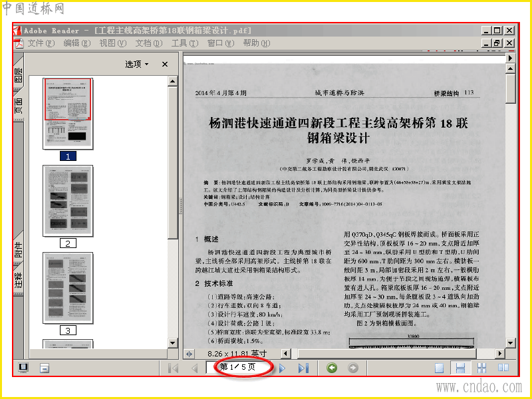Select page 2 thumbnail
532x399 pixels.
(x=68, y=201)
